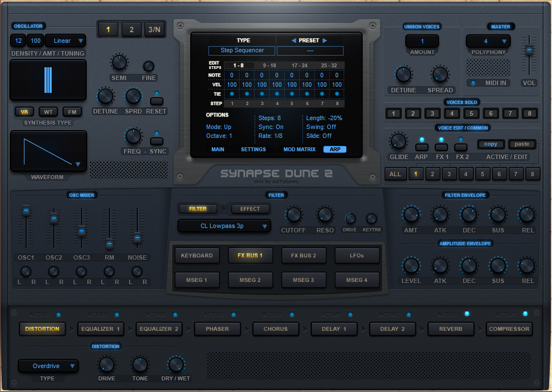Open the Overdrive distortion type dropdown

click(48, 366)
